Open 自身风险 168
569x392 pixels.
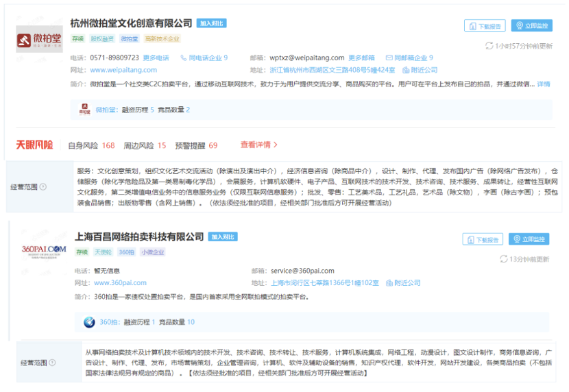point(91,145)
